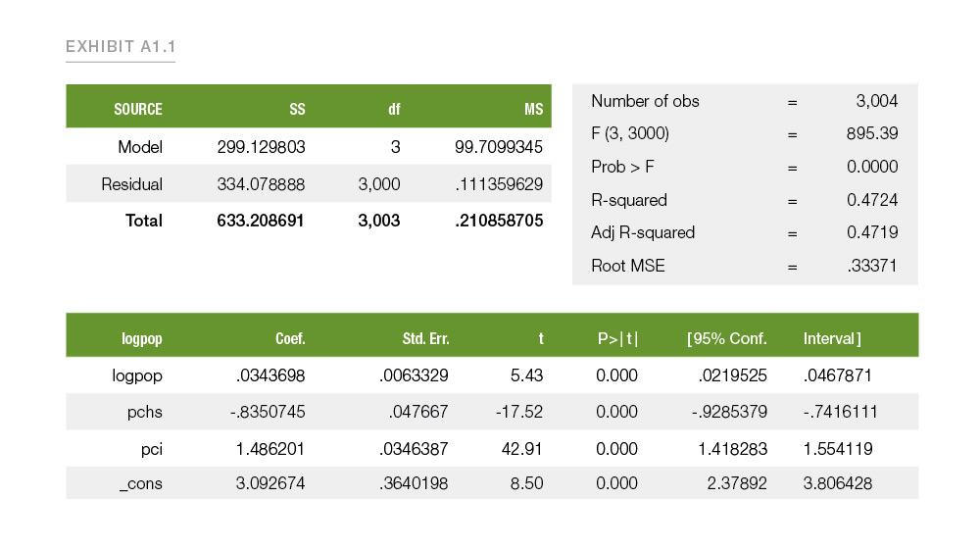Click the Root MSE value .33371
Viewport: 980px width, 549px height.
pyautogui.click(x=871, y=266)
